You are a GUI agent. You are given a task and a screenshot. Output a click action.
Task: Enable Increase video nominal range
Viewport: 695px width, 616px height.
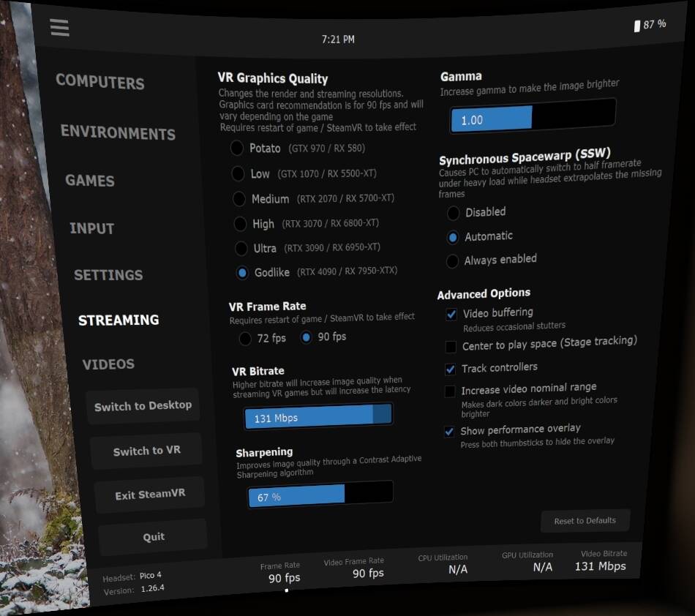pos(449,391)
